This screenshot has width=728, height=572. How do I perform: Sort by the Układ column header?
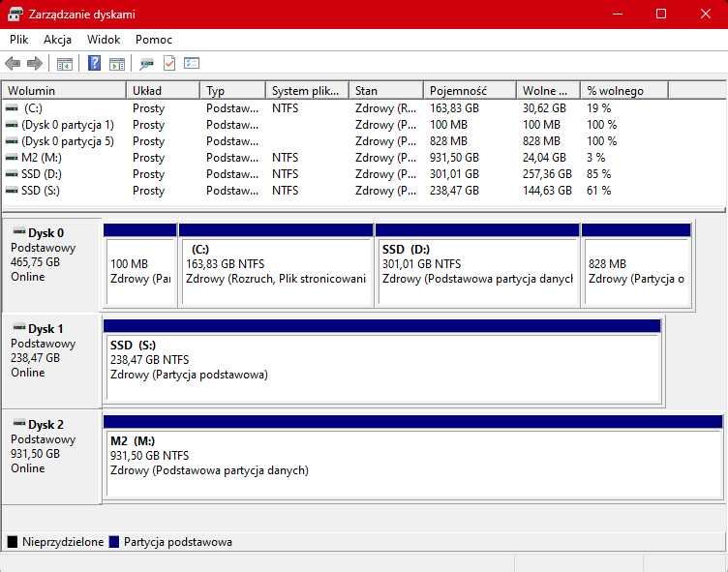point(163,91)
